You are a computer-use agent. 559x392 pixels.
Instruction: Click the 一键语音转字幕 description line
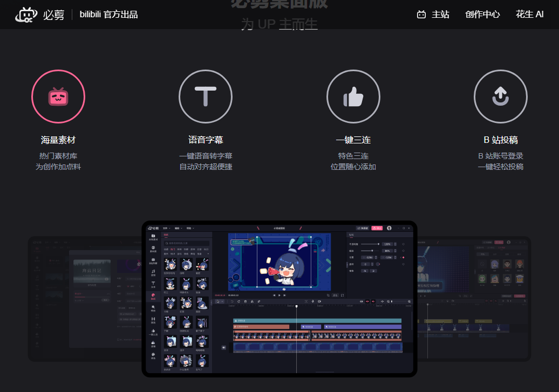206,156
